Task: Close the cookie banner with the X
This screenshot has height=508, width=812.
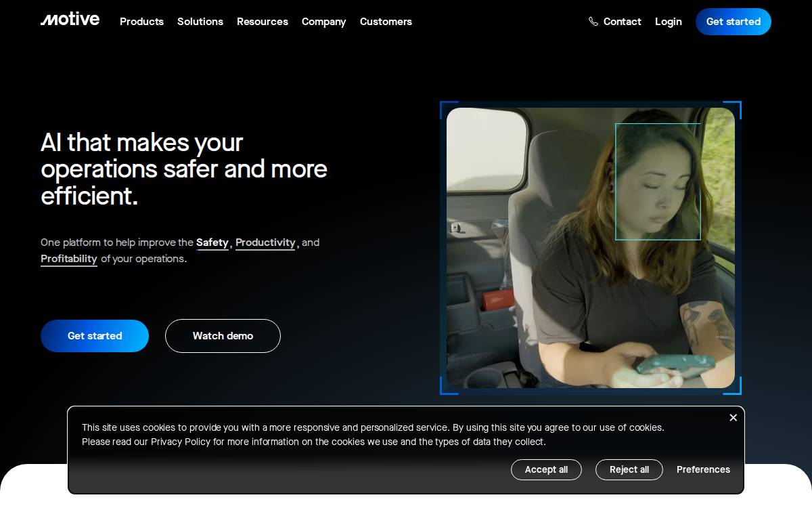Action: (733, 418)
